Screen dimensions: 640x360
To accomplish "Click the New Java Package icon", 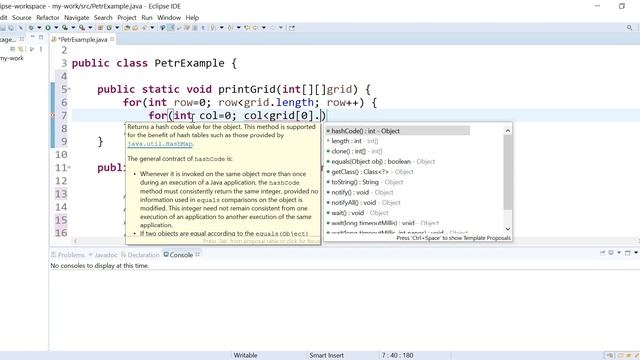I will (x=100, y=28).
